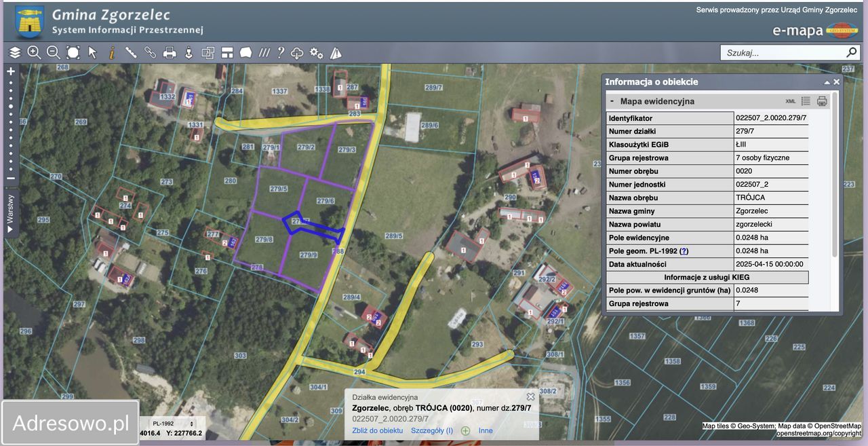Close the Informacja o obiekcie panel
The width and height of the screenshot is (868, 446).
837,82
